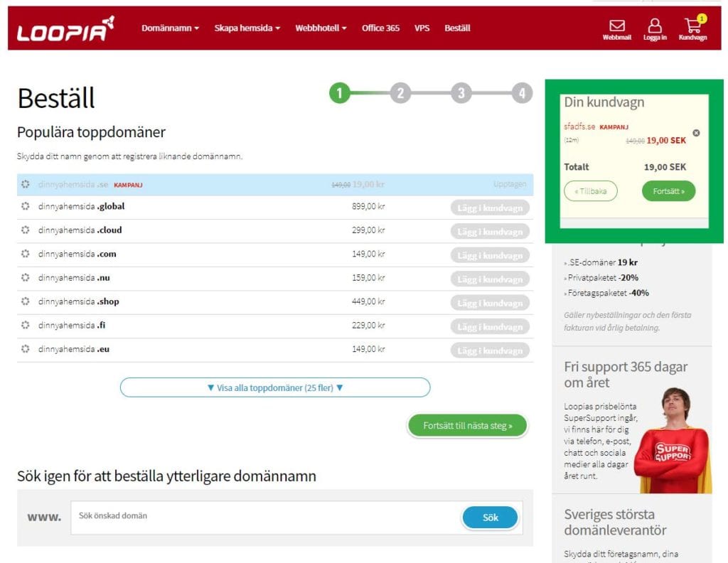This screenshot has width=728, height=563.
Task: Click the 899,00 kr price
Action: click(368, 206)
